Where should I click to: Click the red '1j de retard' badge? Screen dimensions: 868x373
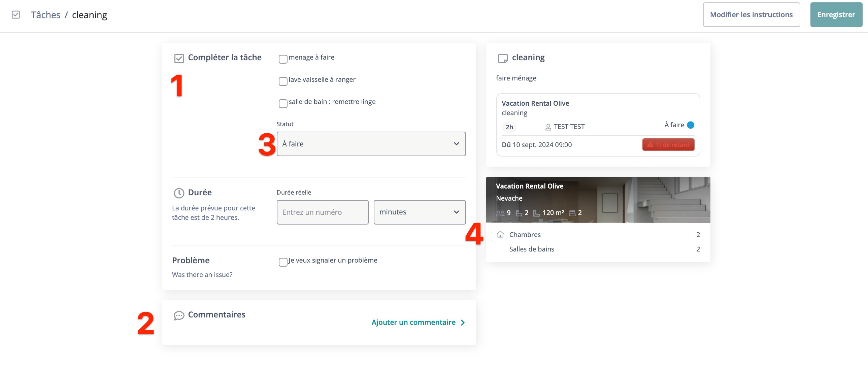click(668, 144)
